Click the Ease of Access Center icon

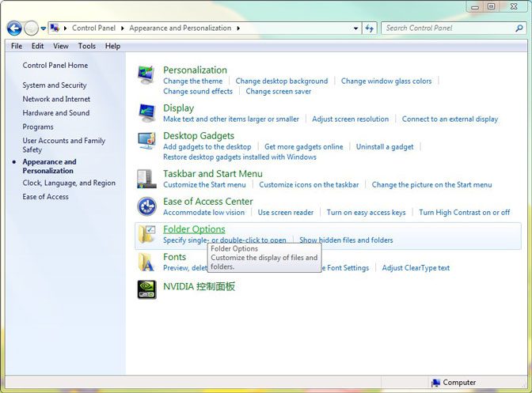tap(147, 206)
